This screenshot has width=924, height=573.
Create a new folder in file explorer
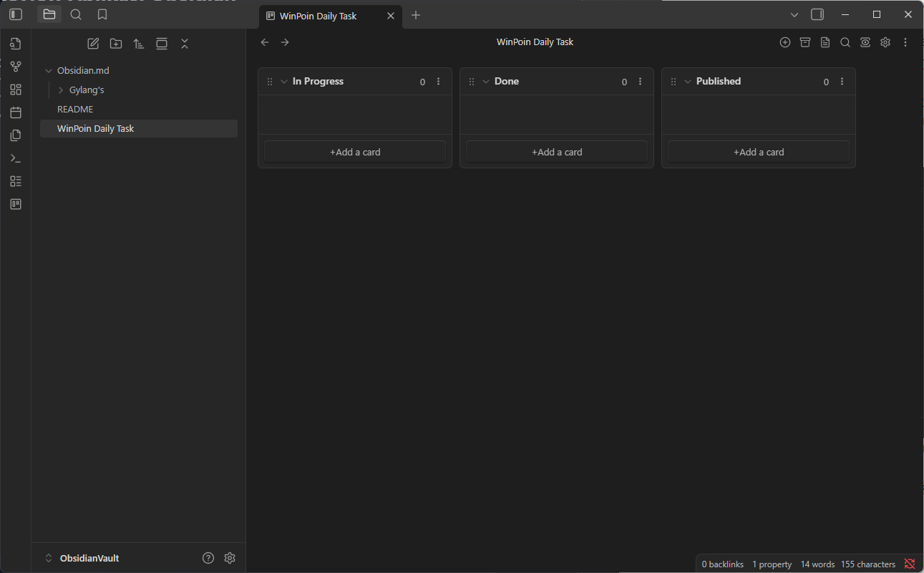(116, 44)
